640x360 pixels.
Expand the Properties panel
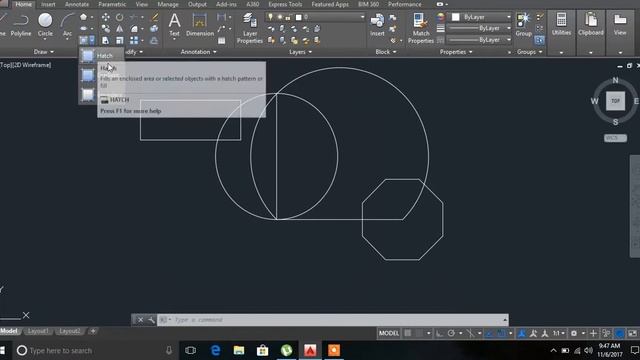(456, 52)
